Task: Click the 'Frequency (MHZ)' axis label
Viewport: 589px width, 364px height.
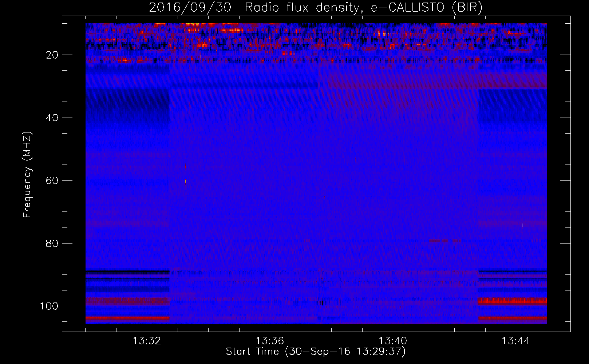Action: (27, 174)
